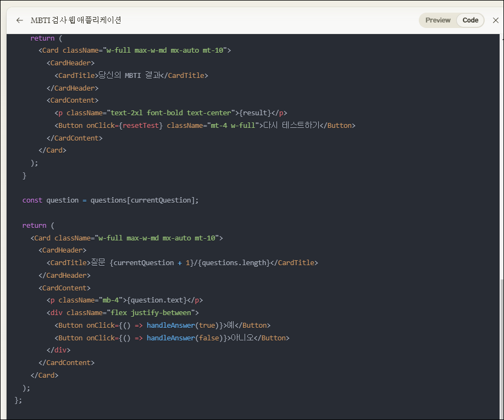Click 'const question = questions[currentQuestion];' line
Screen dimensions: 504x420
click(x=110, y=200)
